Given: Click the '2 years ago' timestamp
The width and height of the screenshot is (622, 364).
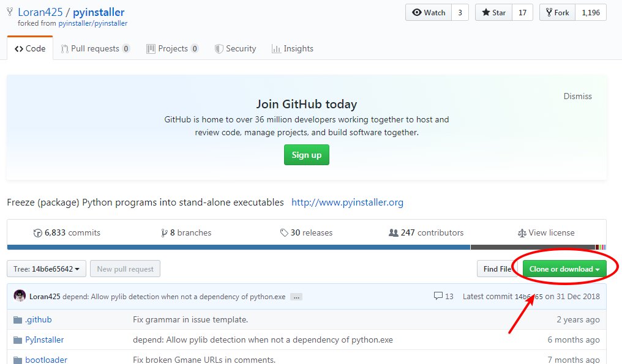Looking at the screenshot, I should (578, 319).
